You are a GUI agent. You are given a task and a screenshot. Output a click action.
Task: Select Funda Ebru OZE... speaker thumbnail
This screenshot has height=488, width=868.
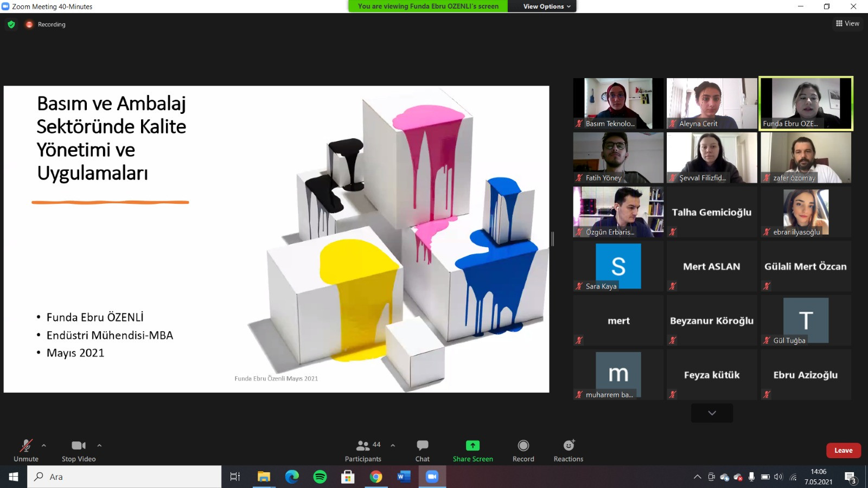tap(806, 103)
